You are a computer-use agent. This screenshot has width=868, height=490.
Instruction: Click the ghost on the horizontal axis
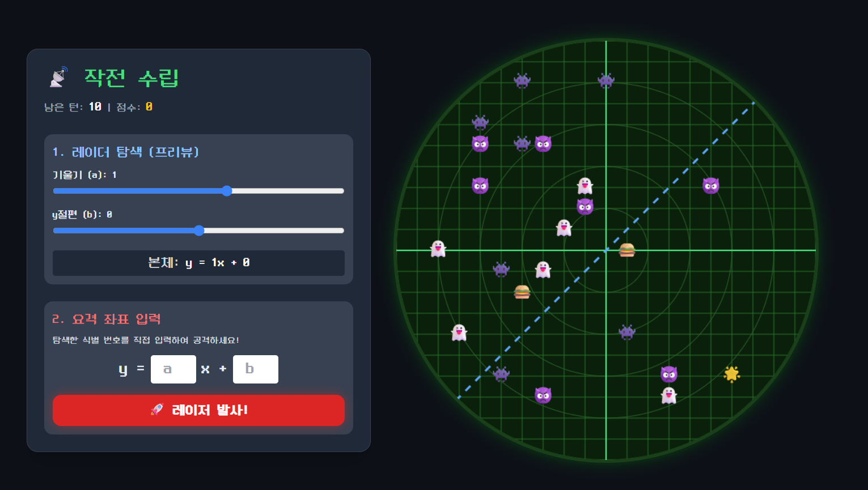pos(438,249)
